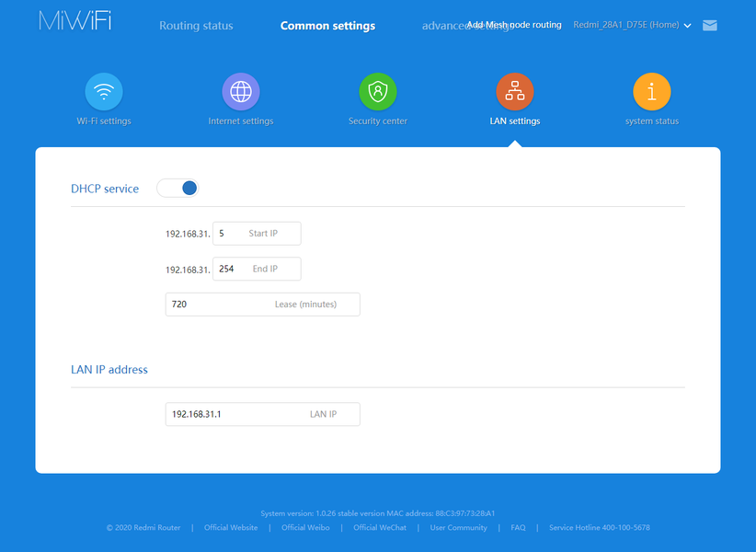This screenshot has height=552, width=756.
Task: Open system status info icon
Action: tap(651, 92)
